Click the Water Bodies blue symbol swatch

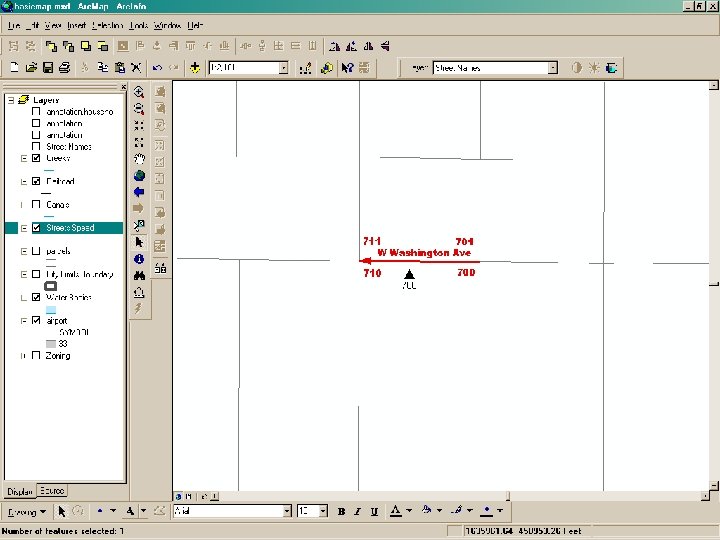[51, 309]
